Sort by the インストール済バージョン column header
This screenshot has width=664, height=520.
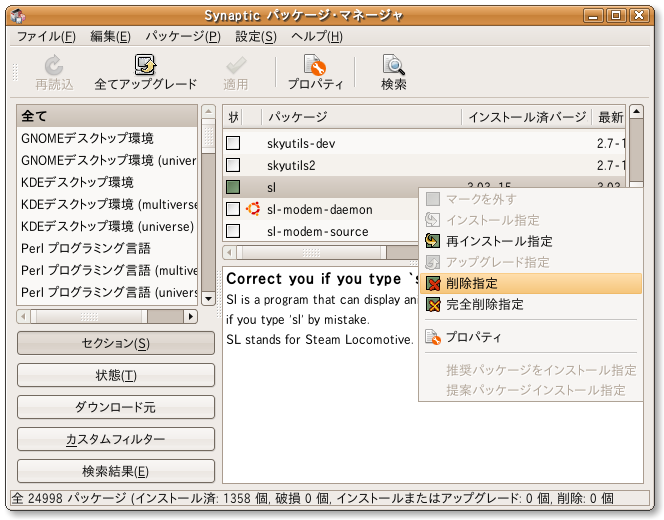[x=526, y=117]
